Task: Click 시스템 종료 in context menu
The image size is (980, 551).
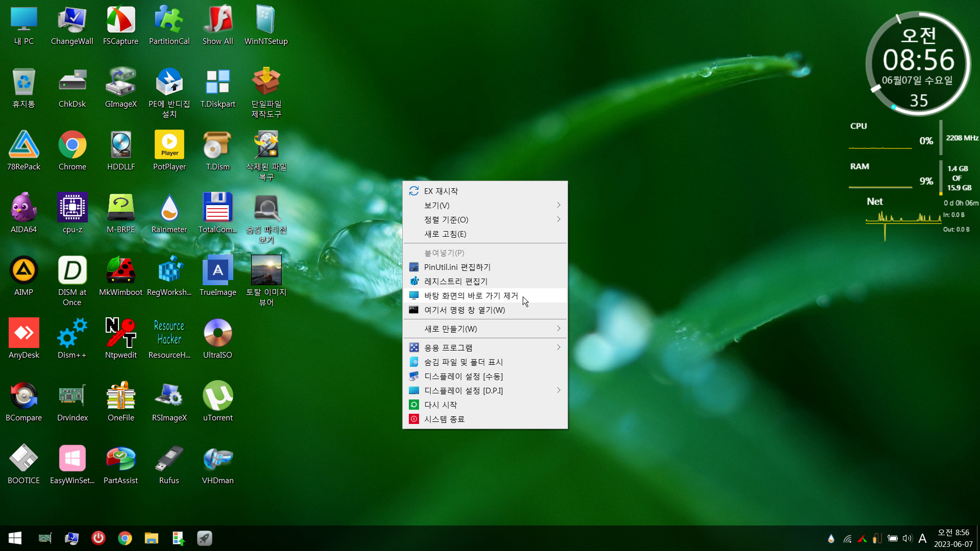Action: [x=485, y=419]
